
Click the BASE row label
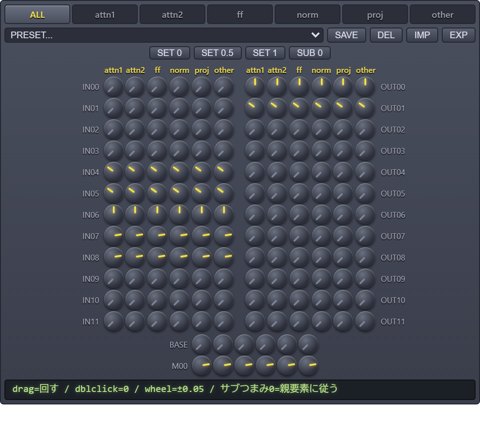(x=179, y=345)
